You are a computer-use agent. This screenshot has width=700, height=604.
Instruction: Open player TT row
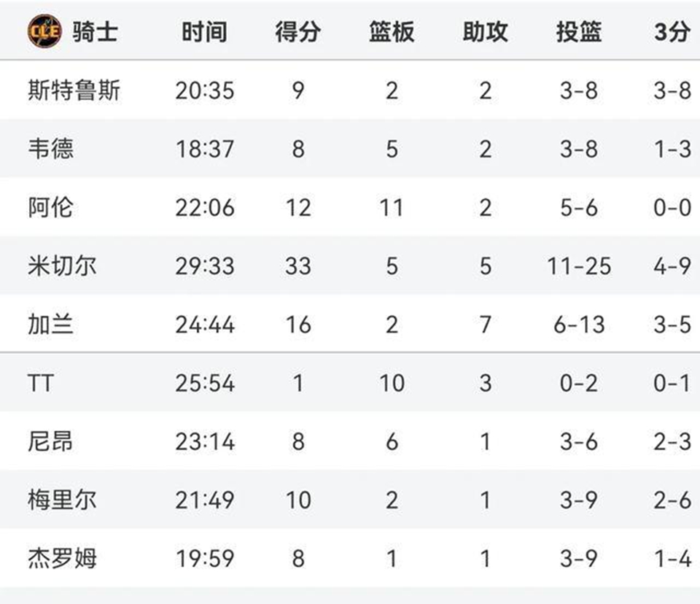[350, 382]
